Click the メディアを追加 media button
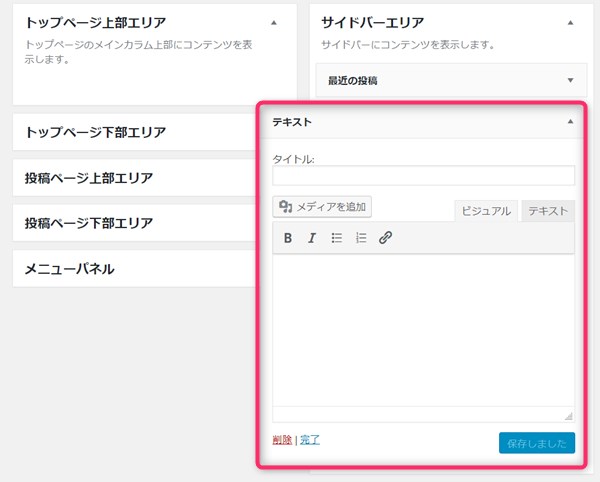 pos(322,207)
